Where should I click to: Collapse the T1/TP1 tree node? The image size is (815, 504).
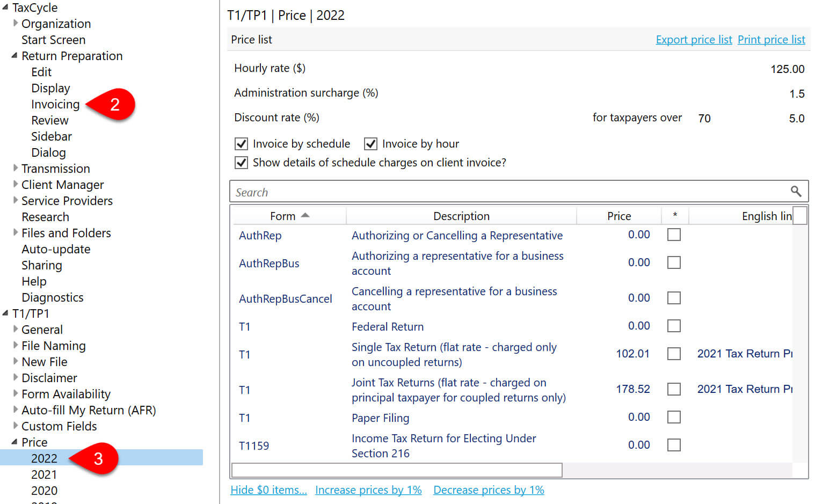tap(5, 313)
